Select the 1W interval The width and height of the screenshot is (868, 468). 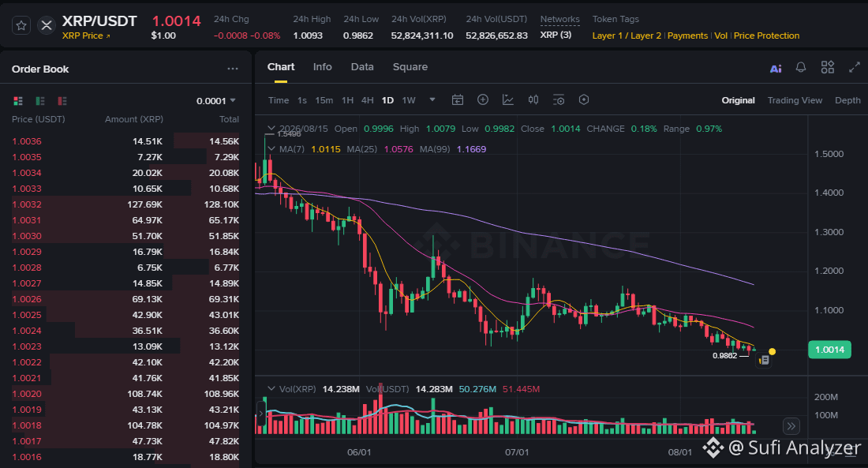click(x=409, y=100)
